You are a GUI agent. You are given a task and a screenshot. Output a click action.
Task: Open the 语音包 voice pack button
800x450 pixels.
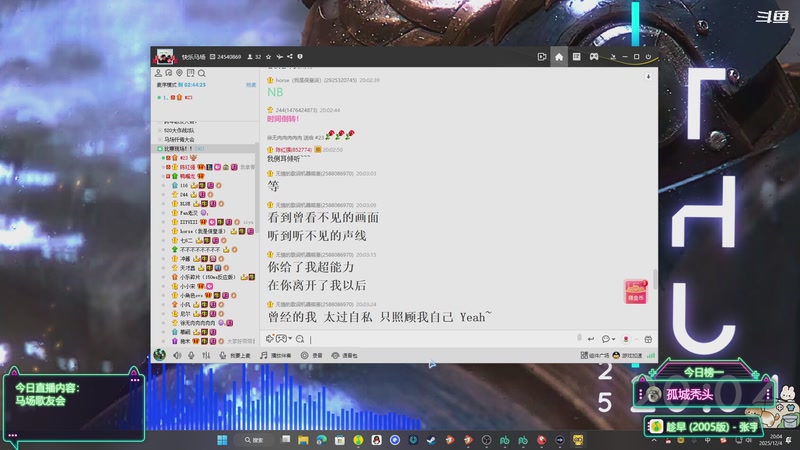pyautogui.click(x=344, y=355)
